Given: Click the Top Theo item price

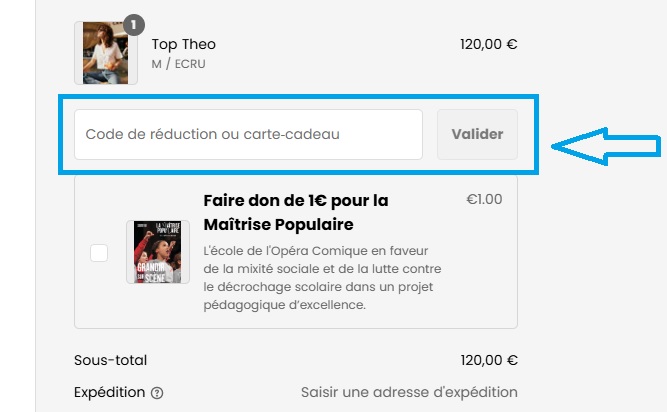Looking at the screenshot, I should pyautogui.click(x=489, y=44).
